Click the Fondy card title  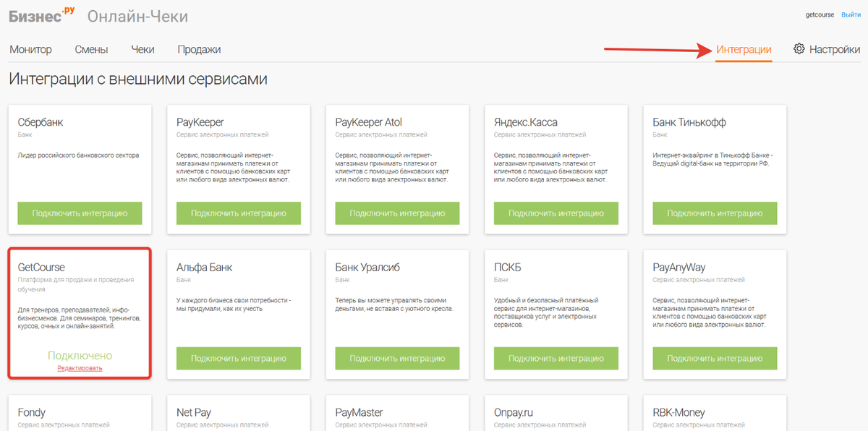pyautogui.click(x=32, y=412)
